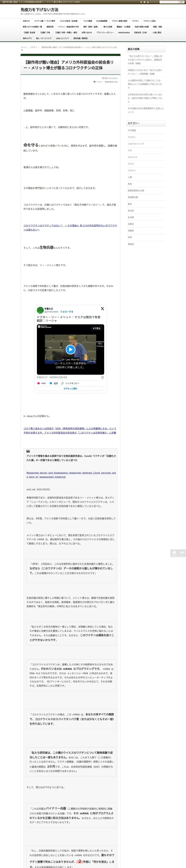
Task: Open the recent post 仲間同士でかばい合う
Action: (x=145, y=72)
